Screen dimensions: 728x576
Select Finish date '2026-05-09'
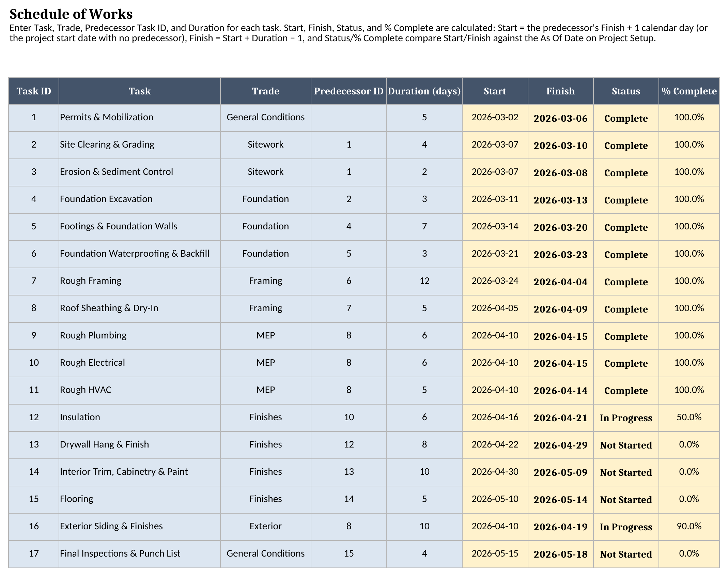click(561, 472)
